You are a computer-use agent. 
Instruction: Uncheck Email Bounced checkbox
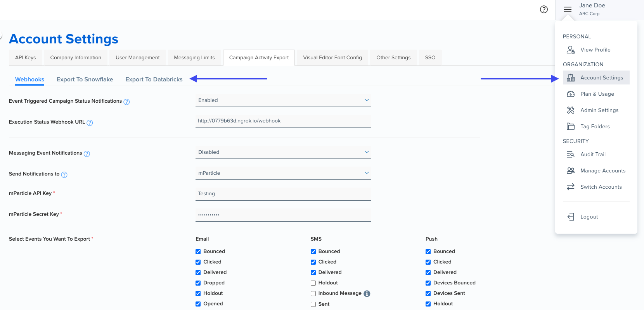[198, 251]
